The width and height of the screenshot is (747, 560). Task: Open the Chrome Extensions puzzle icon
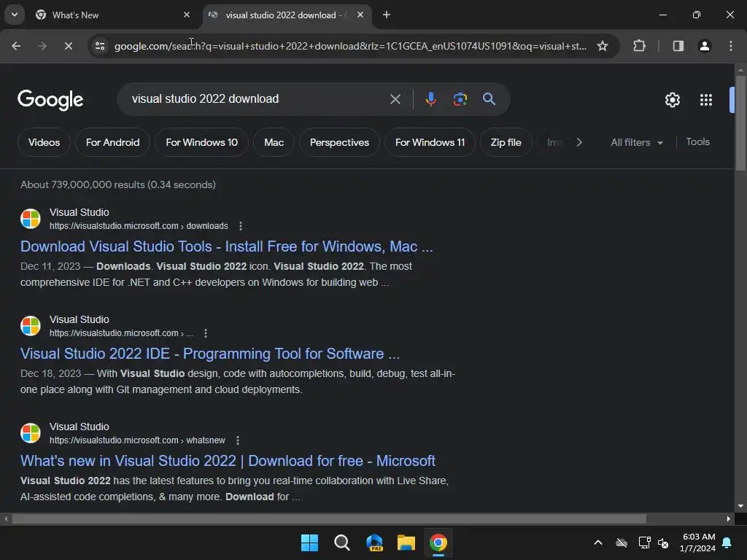click(639, 46)
